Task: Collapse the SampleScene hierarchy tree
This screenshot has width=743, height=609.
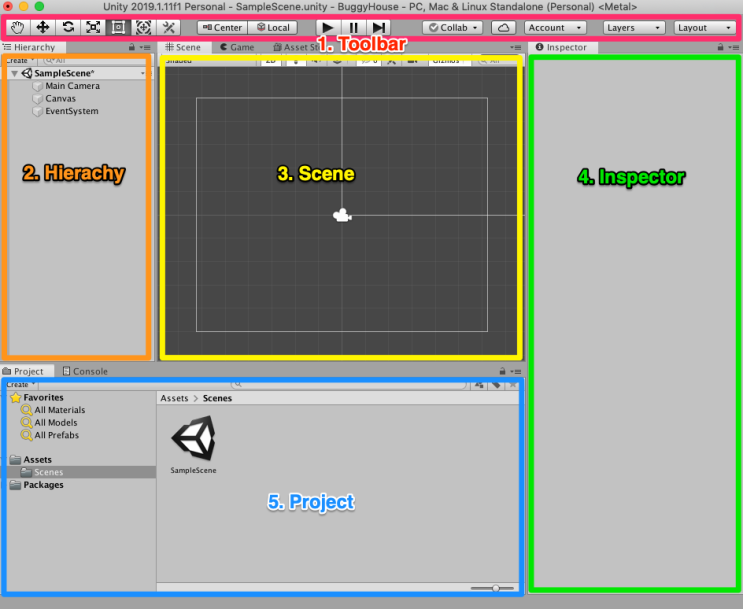Action: (13, 74)
